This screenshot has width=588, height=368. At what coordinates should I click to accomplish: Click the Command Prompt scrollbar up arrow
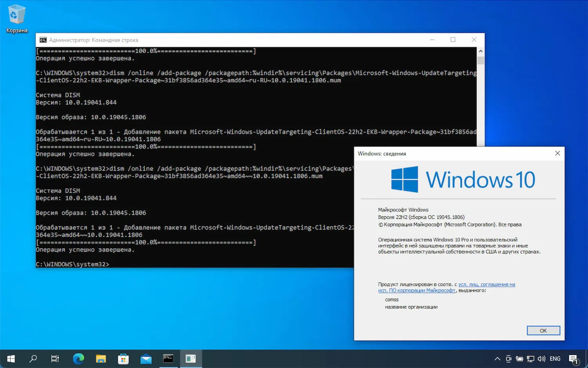[x=481, y=51]
